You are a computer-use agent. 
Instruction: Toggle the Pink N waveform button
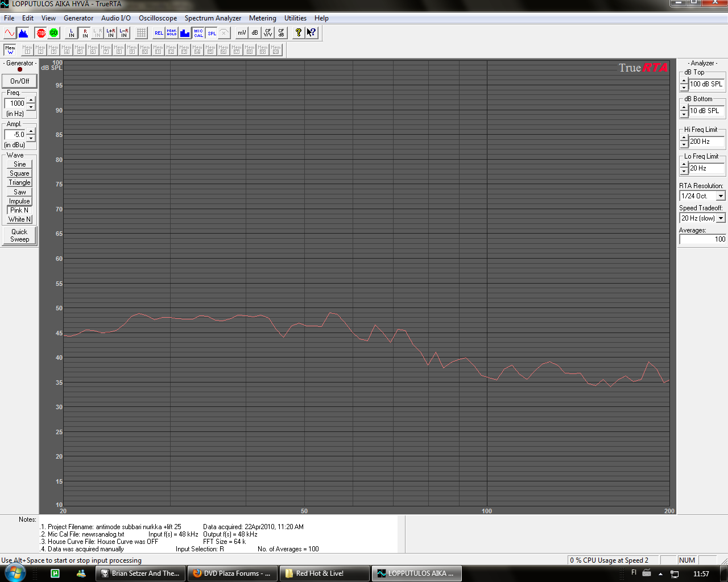pyautogui.click(x=19, y=210)
